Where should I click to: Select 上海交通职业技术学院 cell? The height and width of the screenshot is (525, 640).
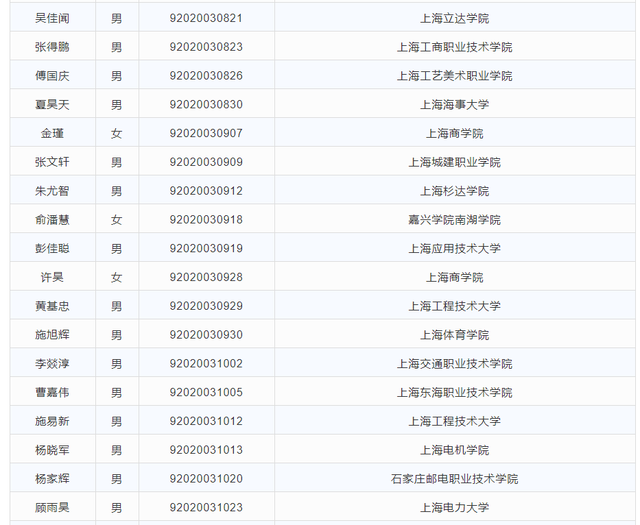[x=455, y=364]
